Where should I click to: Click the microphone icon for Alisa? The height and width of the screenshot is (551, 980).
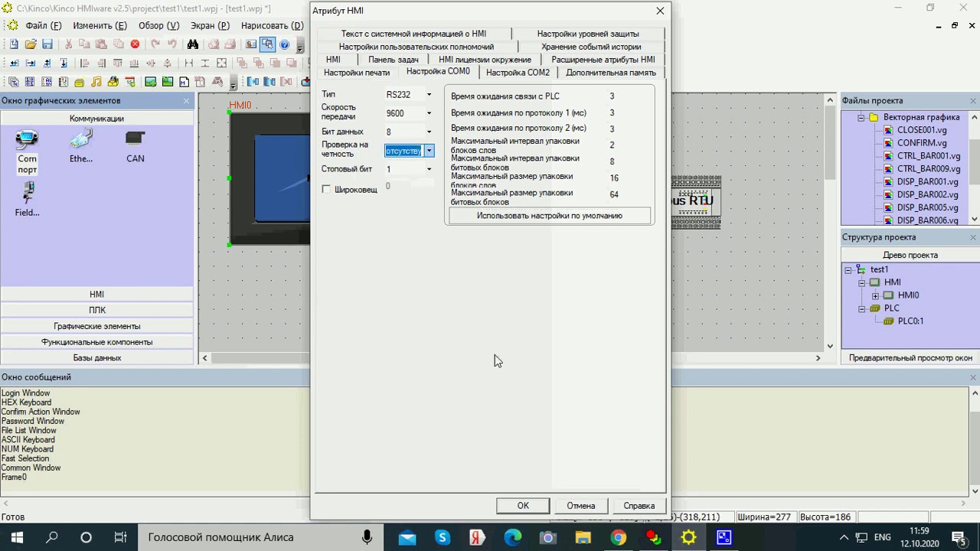(367, 537)
